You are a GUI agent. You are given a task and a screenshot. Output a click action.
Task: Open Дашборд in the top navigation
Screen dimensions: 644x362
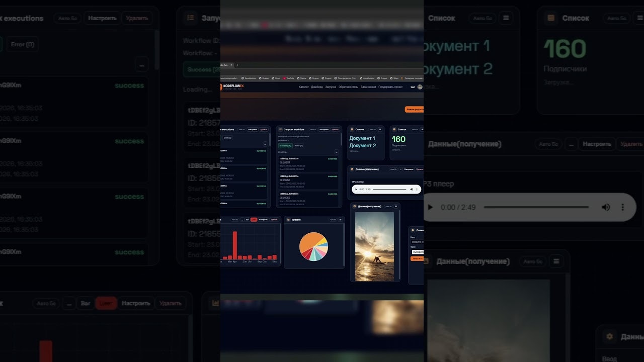(317, 87)
